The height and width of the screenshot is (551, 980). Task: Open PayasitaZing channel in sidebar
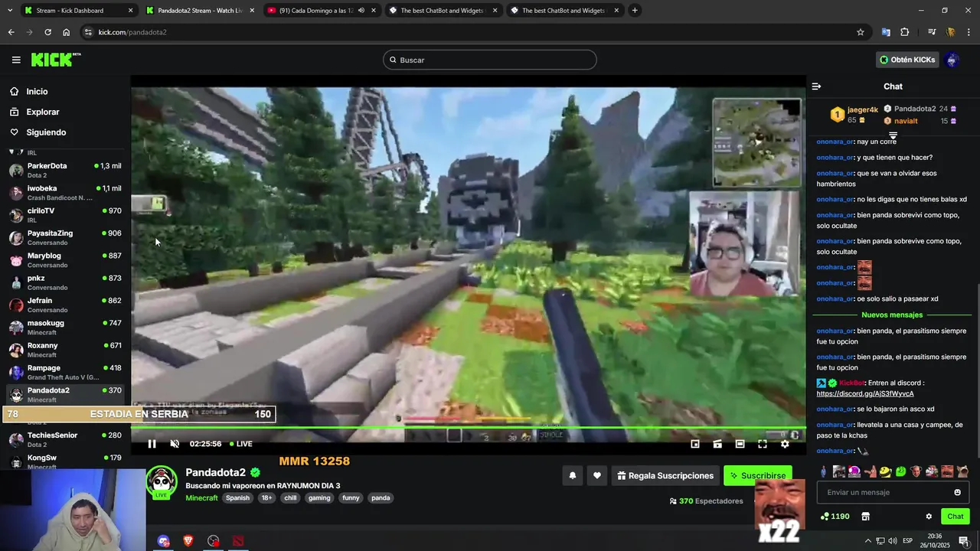(x=65, y=237)
